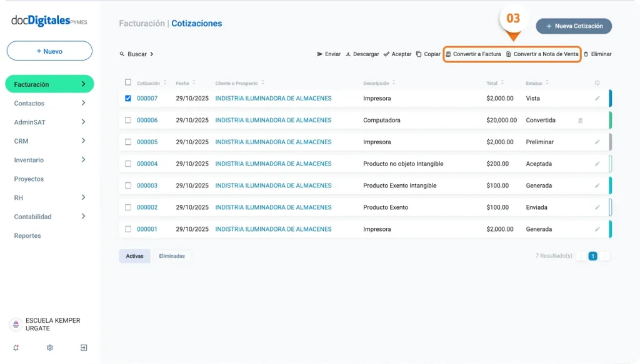This screenshot has width=640, height=364.
Task: Sort by the Total column arrows
Action: (503, 82)
